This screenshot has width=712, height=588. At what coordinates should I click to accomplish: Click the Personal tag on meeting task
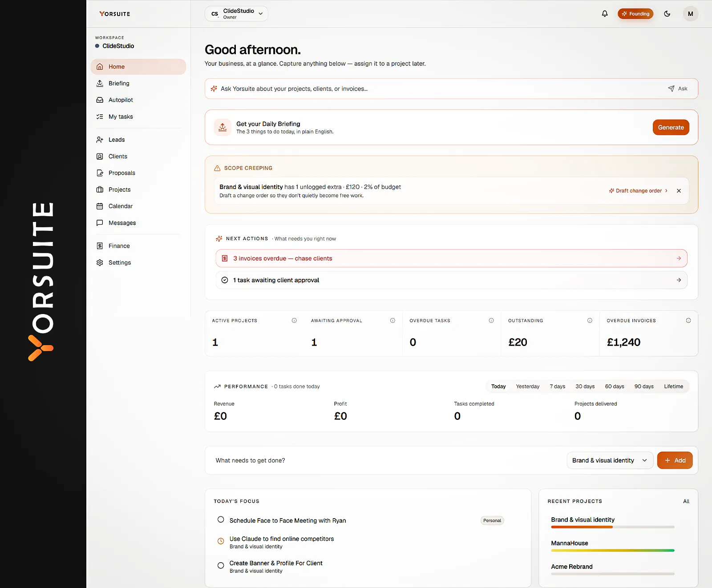(492, 520)
